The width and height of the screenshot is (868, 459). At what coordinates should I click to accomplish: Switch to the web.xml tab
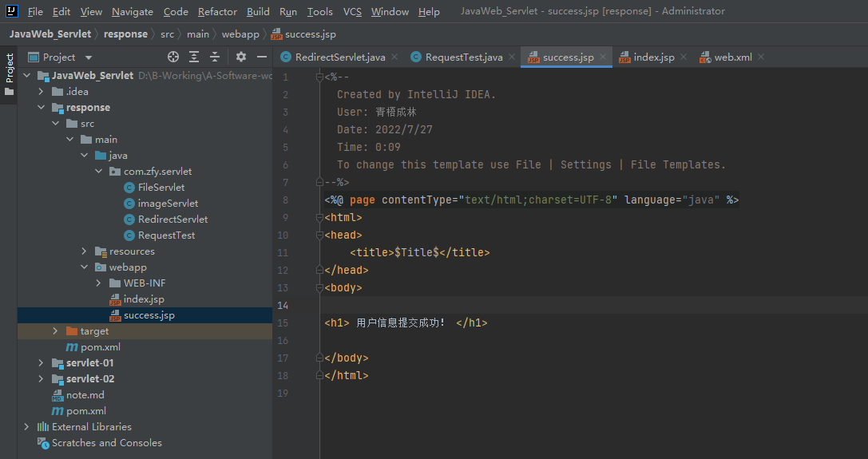coord(731,57)
